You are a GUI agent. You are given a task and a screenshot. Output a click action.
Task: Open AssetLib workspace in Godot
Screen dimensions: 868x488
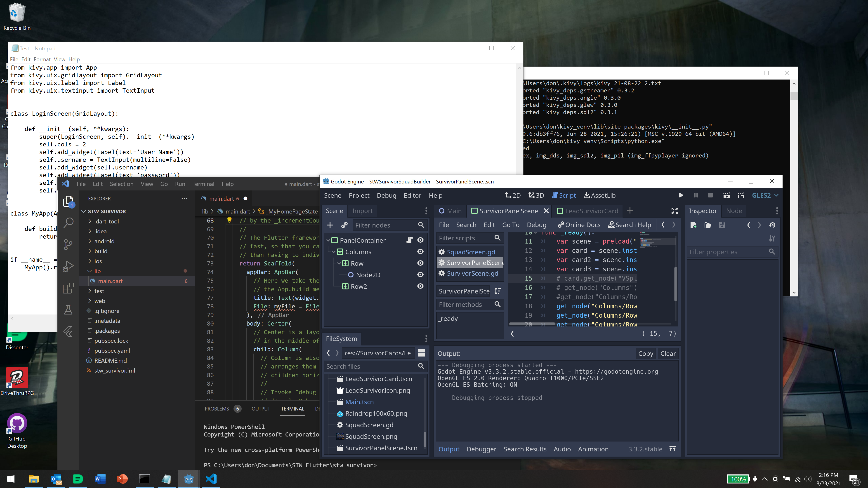599,195
